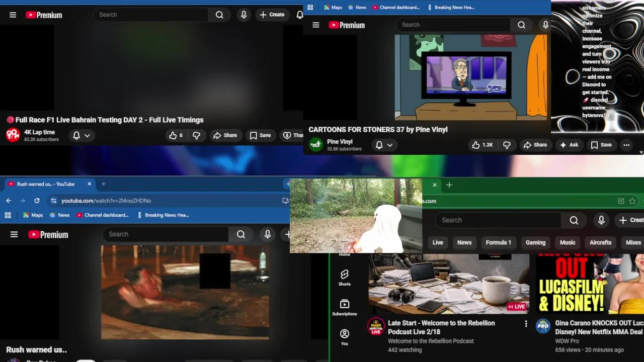Open new tab in Rush warned us window

pos(104,184)
